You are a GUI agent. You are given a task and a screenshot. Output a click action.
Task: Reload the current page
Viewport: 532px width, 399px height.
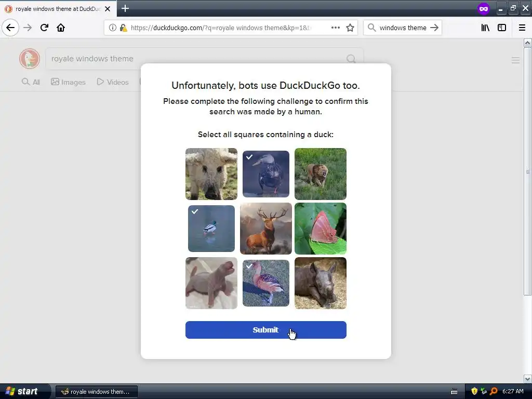(44, 28)
